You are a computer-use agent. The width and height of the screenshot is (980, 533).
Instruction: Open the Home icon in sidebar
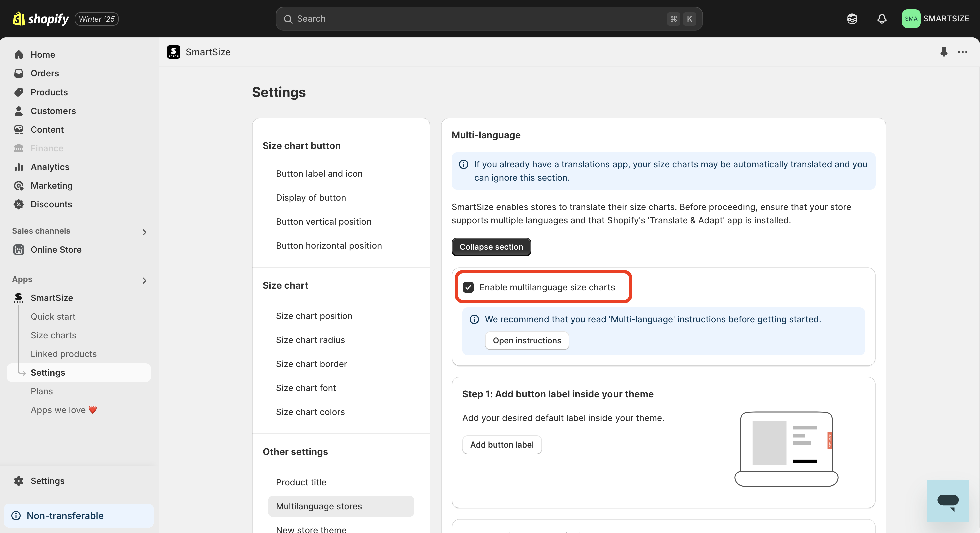[19, 54]
